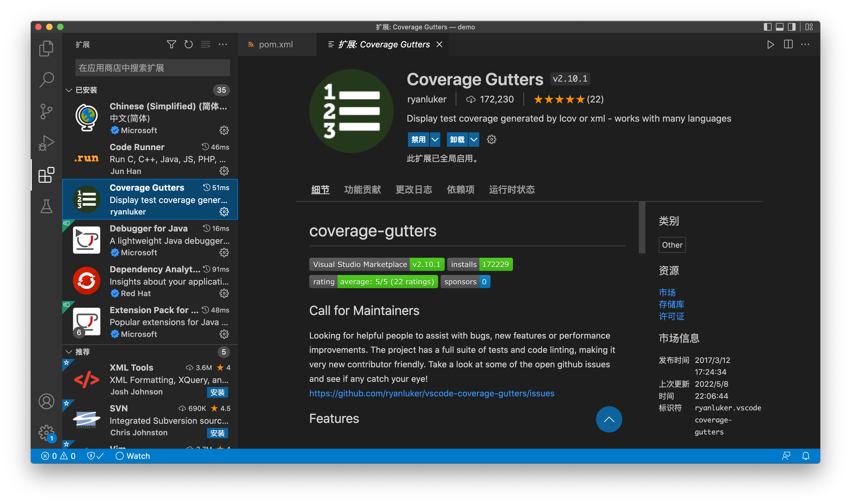Screen dimensions: 851x504
Task: Open extensions panel more actions menu
Action: click(x=223, y=44)
